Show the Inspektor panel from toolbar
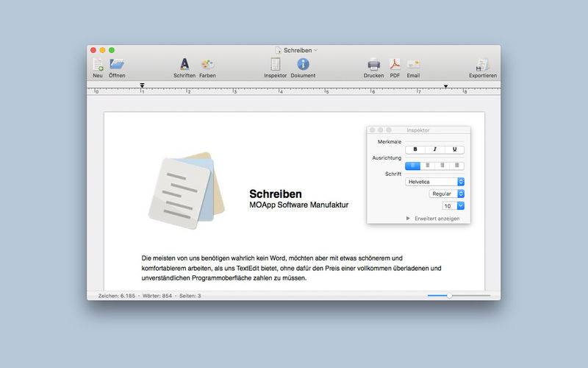 point(275,64)
